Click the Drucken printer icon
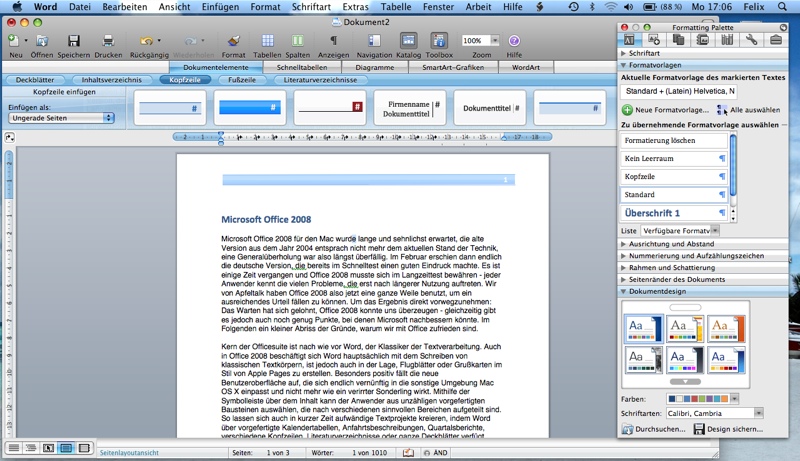This screenshot has width=800, height=461. (x=108, y=41)
